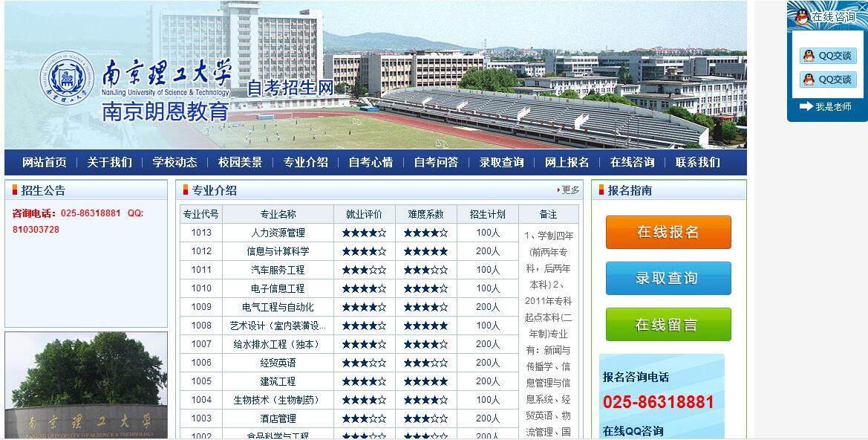Open the 专业介绍 navigation item
This screenshot has height=440, width=868.
click(x=306, y=162)
